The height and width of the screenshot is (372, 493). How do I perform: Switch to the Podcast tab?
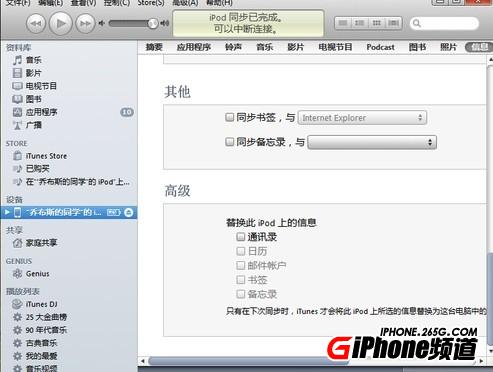pyautogui.click(x=380, y=47)
